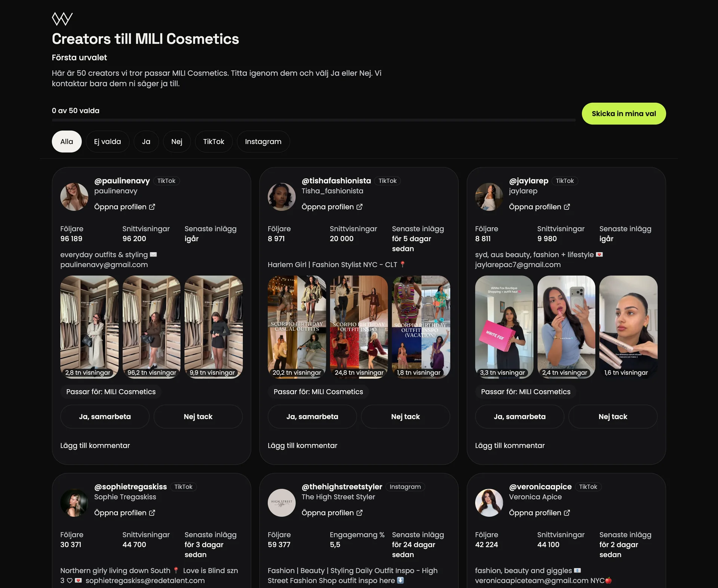The image size is (718, 588).
Task: Submit choices with Skicka in mina val
Action: point(624,114)
